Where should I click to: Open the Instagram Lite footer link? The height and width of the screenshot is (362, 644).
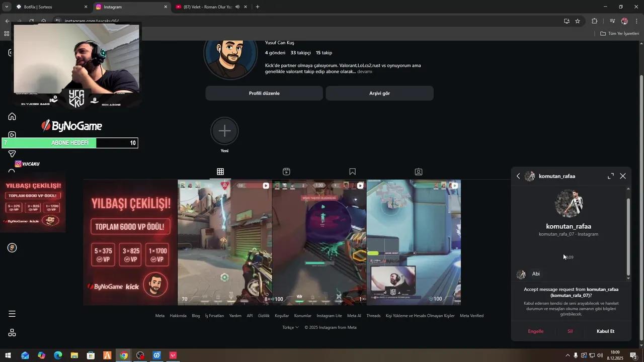click(x=329, y=316)
